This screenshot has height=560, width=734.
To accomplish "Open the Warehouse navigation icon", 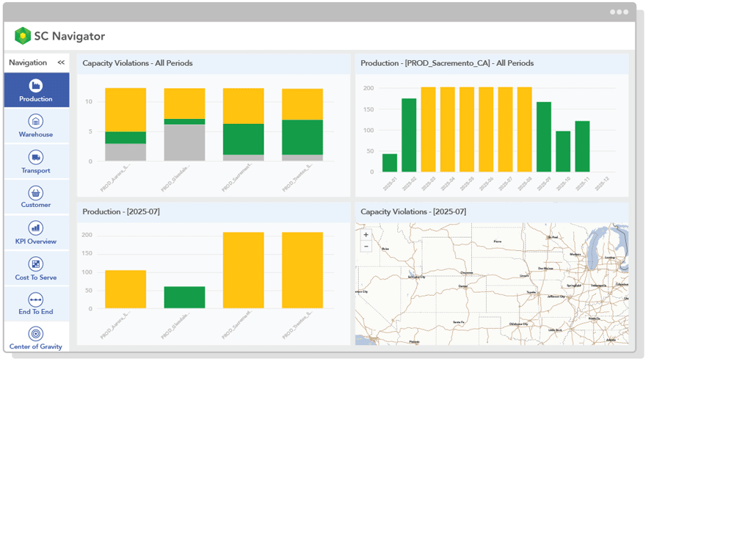I will click(x=35, y=121).
